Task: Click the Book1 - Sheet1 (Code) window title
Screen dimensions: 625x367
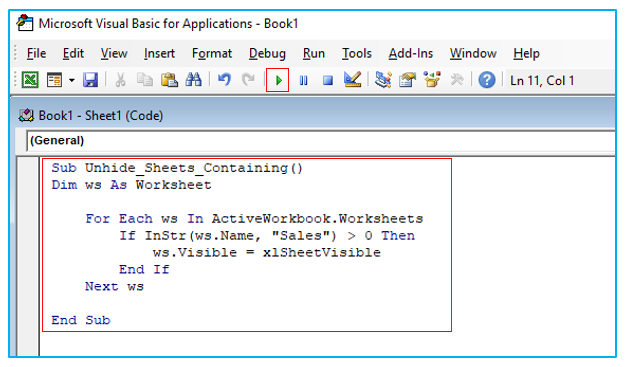Action: pos(100,116)
